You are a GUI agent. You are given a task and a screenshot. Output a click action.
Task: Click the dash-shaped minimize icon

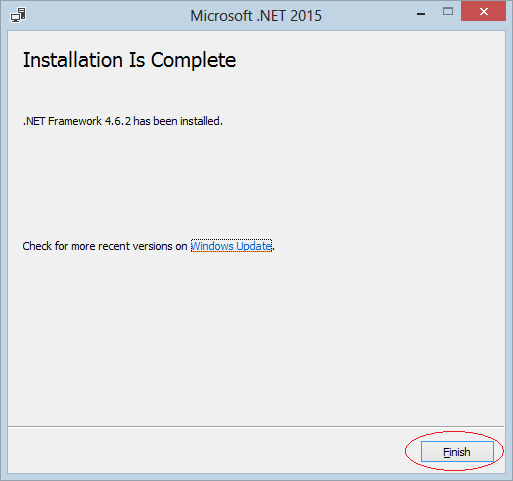[x=421, y=14]
